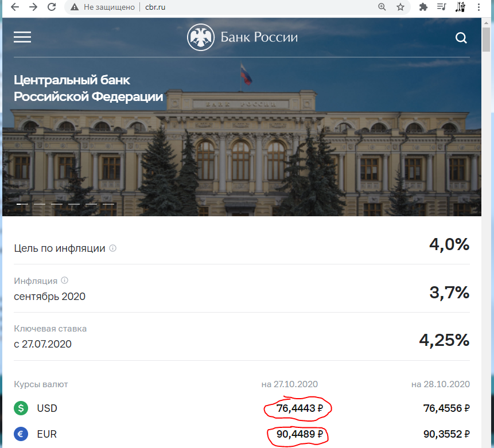Click the Bank of Russia eagle logo

point(201,37)
